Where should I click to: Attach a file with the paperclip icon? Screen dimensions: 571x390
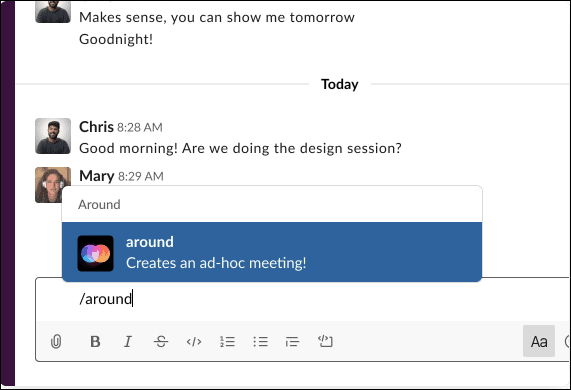click(x=56, y=342)
